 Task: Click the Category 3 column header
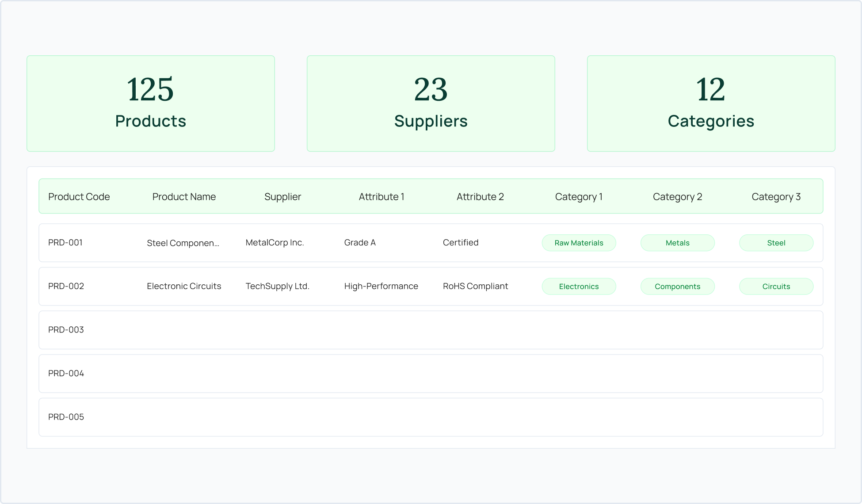tap(776, 197)
